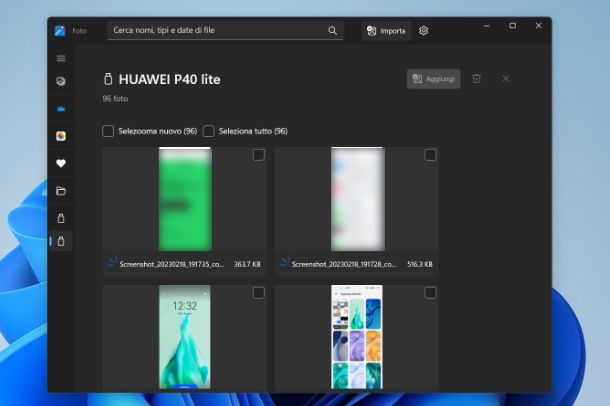Click import-status icon of Screenshot_20230218_191735
The height and width of the screenshot is (406, 610).
111,262
